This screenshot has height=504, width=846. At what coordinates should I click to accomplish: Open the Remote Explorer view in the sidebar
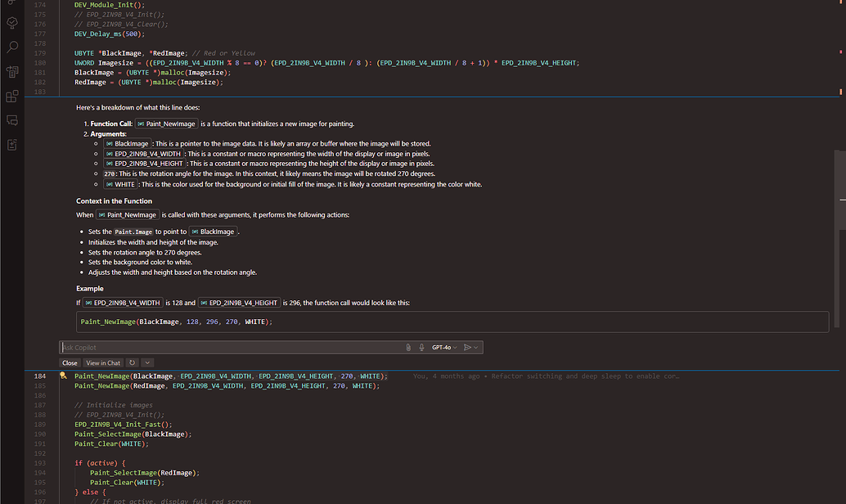point(12,71)
